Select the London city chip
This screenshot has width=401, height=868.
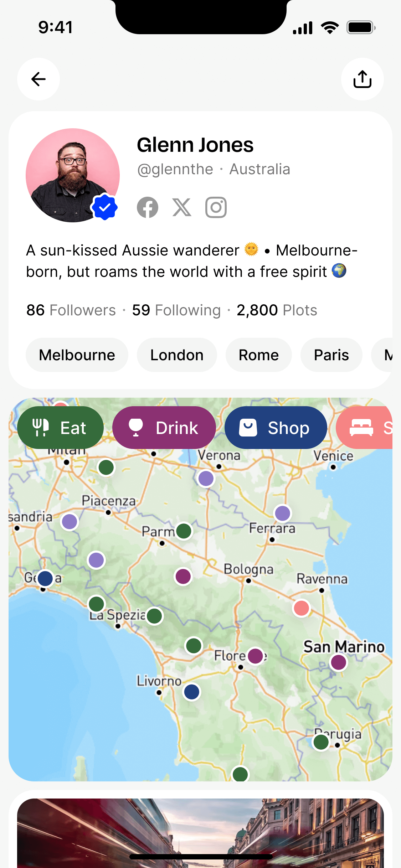pos(177,355)
